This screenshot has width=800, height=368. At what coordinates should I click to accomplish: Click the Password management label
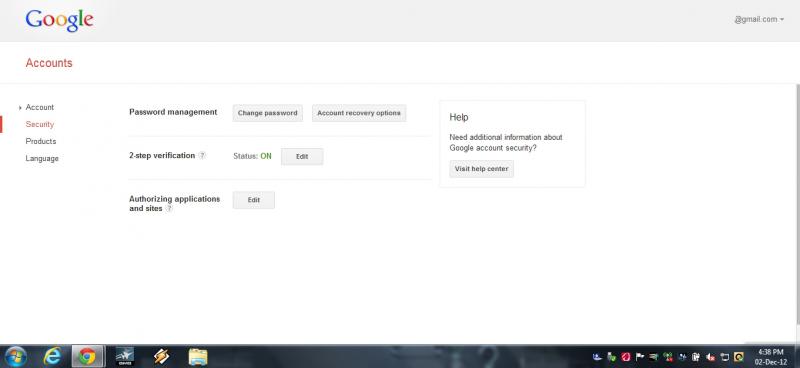pos(173,112)
